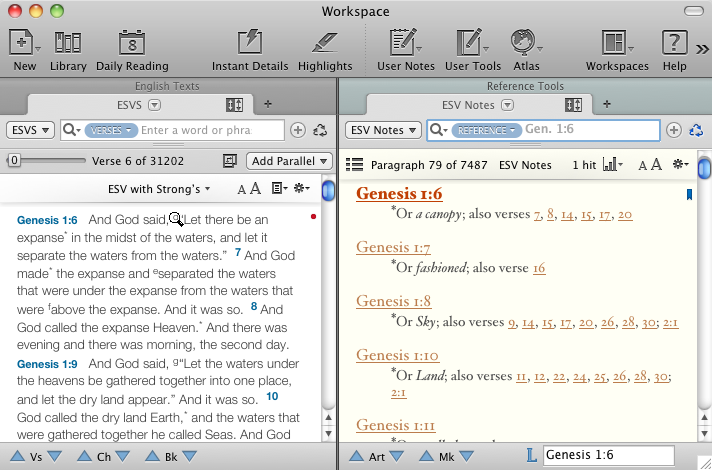Open User Tools in toolbar
The width and height of the screenshot is (712, 470).
[x=468, y=43]
